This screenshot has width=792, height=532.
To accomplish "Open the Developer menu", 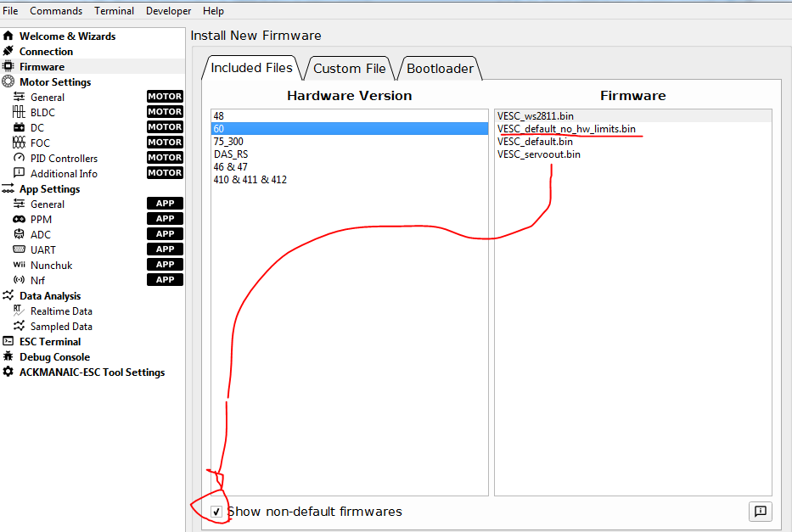I will 168,11.
